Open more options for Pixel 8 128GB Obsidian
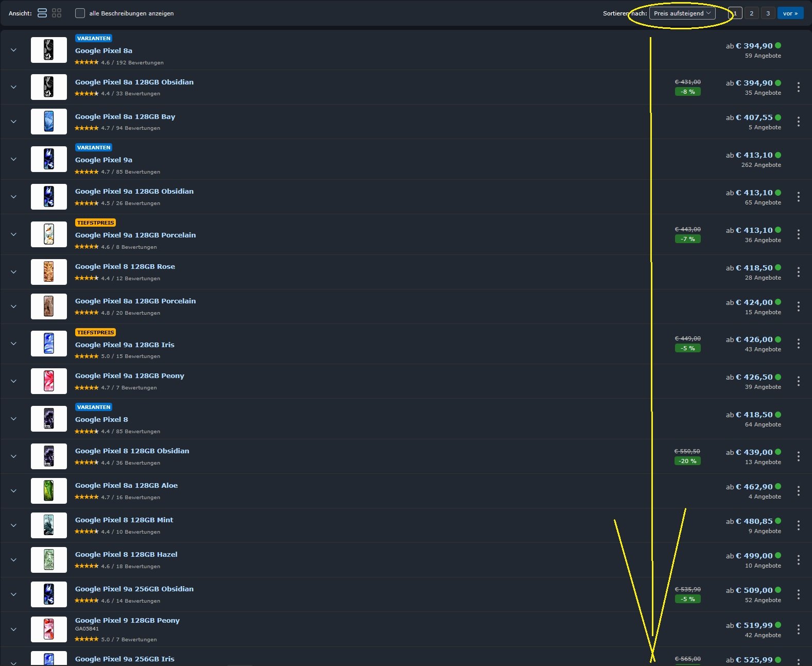The height and width of the screenshot is (666, 812). [799, 456]
